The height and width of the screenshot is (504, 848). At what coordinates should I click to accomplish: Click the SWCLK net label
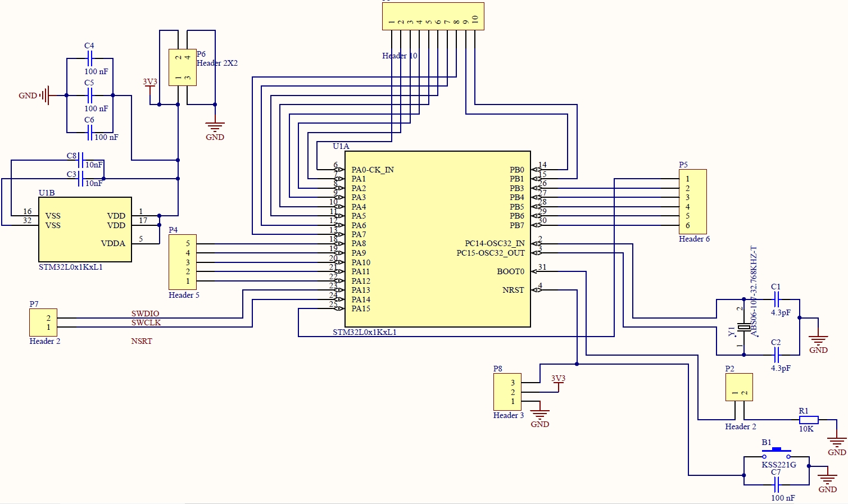click(146, 323)
